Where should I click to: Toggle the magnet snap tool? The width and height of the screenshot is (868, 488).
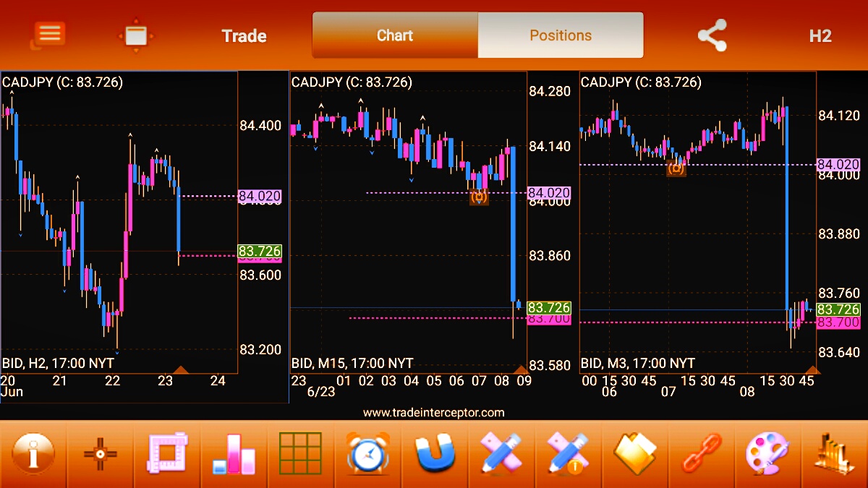[435, 455]
